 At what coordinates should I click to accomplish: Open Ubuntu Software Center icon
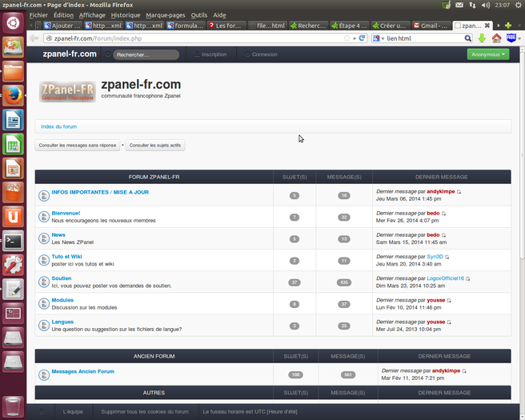pyautogui.click(x=13, y=193)
